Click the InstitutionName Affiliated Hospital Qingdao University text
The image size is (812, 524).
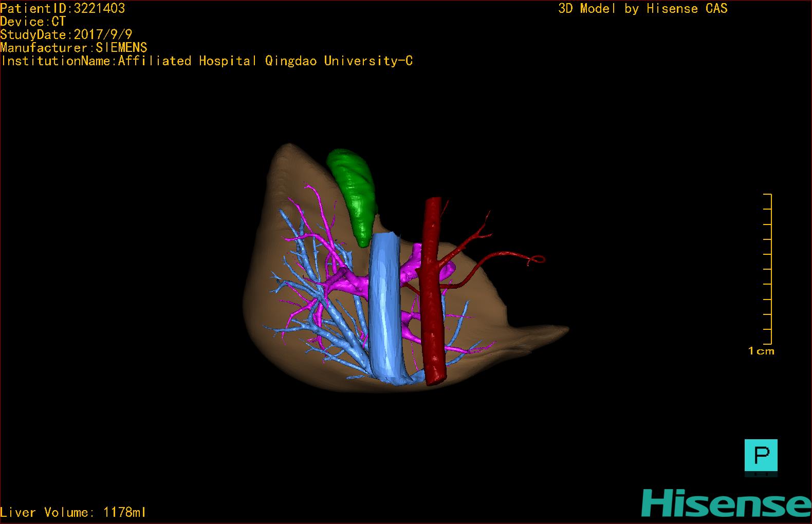pos(207,61)
